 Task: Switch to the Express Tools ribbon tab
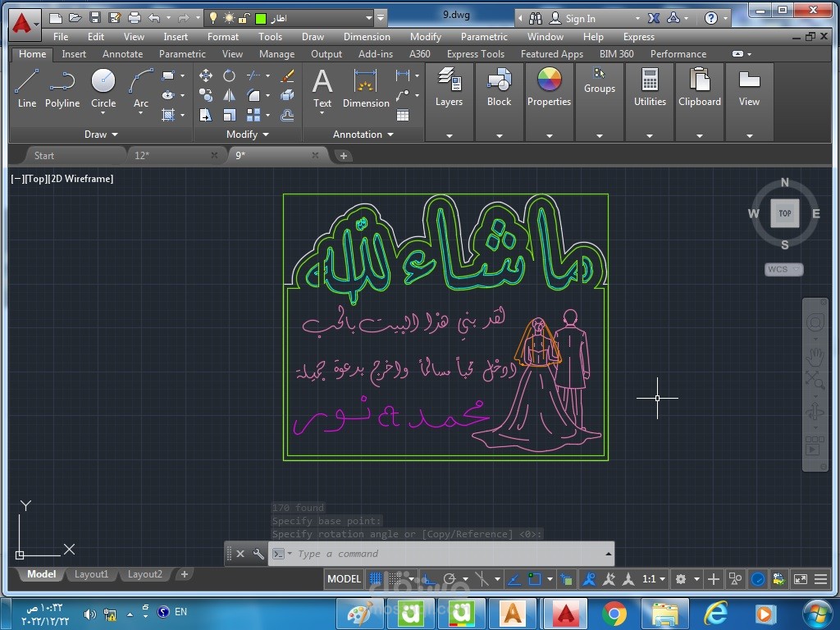click(476, 54)
